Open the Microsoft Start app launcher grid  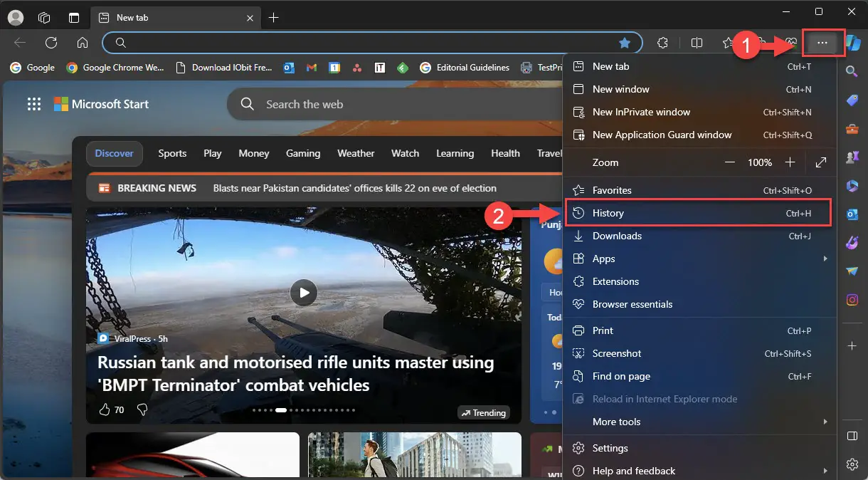click(x=33, y=104)
